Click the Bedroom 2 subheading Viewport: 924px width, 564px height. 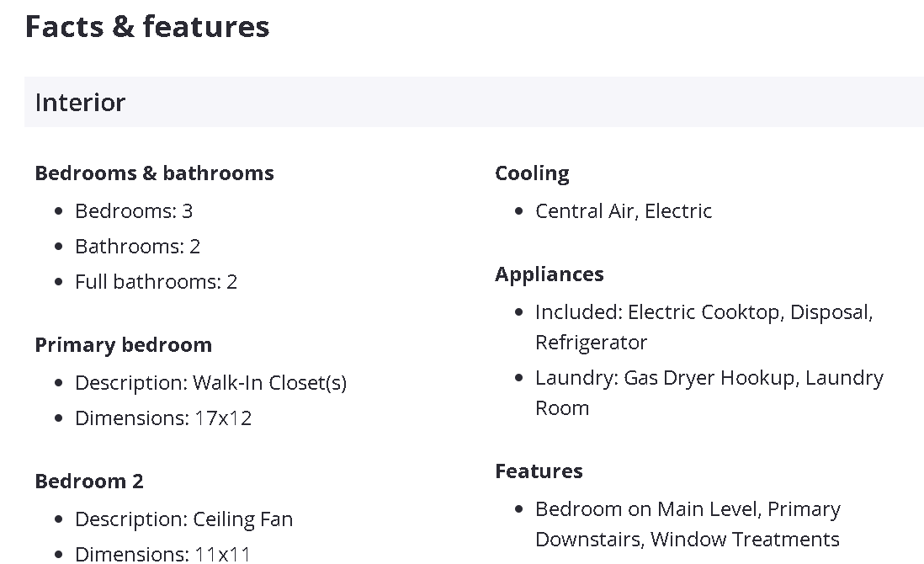89,482
